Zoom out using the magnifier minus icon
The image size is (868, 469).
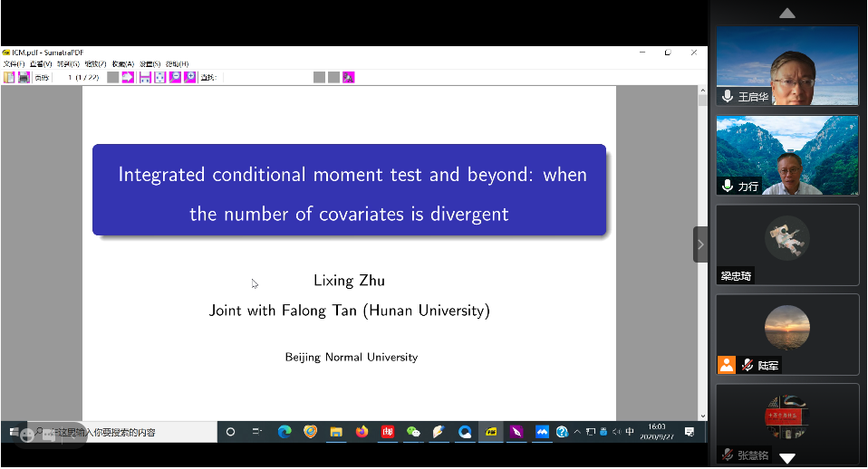pos(175,78)
